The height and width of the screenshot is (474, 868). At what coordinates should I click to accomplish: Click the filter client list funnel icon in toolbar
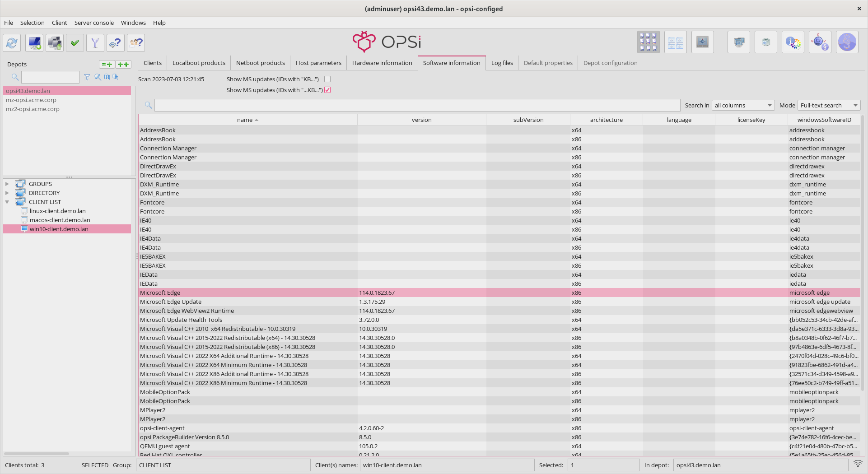tap(95, 43)
